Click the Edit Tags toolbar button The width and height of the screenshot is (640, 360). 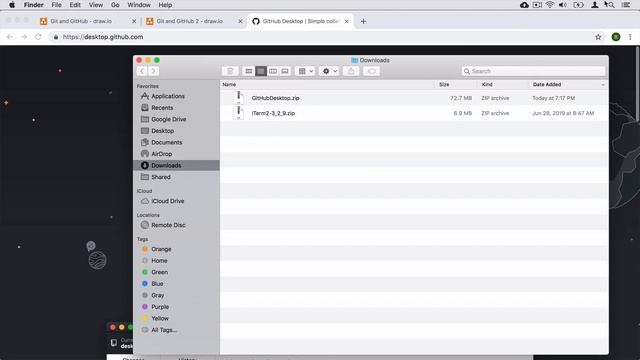pyautogui.click(x=371, y=71)
